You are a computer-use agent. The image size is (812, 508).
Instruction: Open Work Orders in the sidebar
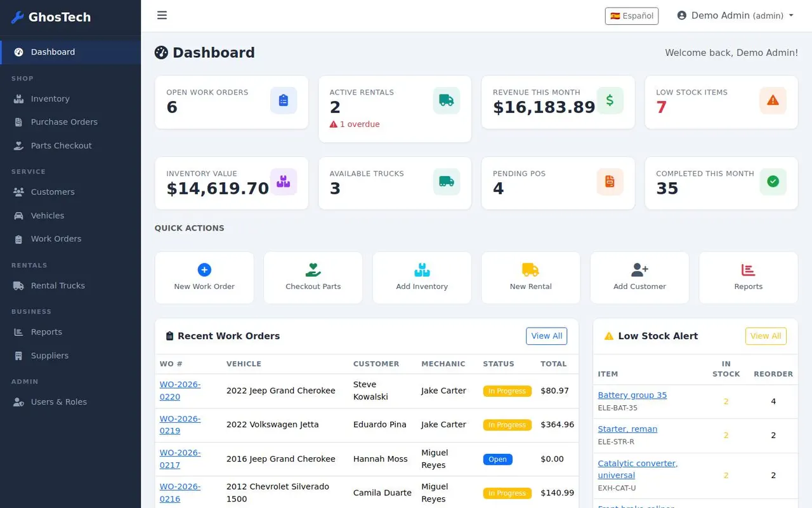click(70, 239)
